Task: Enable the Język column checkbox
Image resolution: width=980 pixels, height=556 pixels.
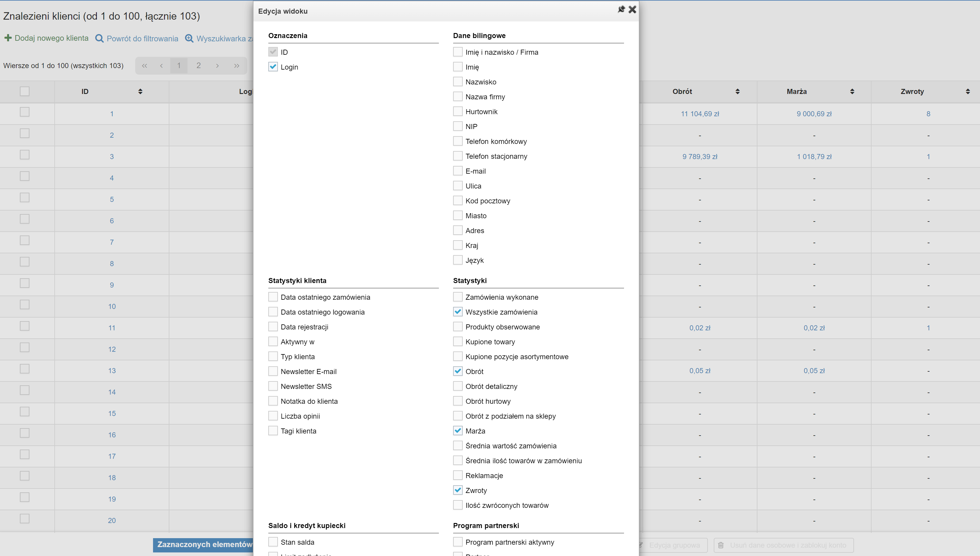Action: pyautogui.click(x=458, y=260)
